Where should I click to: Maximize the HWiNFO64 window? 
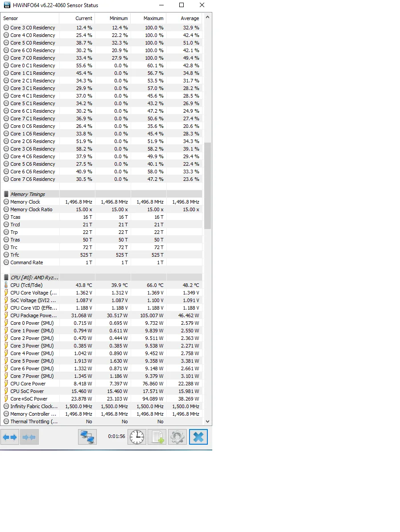(181, 5)
